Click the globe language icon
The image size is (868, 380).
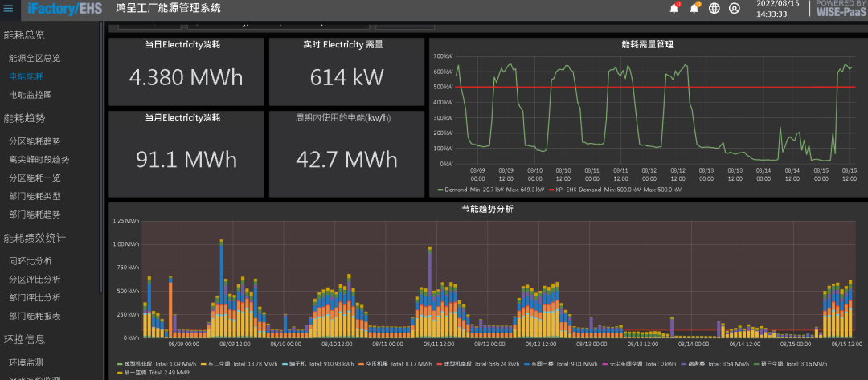[714, 9]
